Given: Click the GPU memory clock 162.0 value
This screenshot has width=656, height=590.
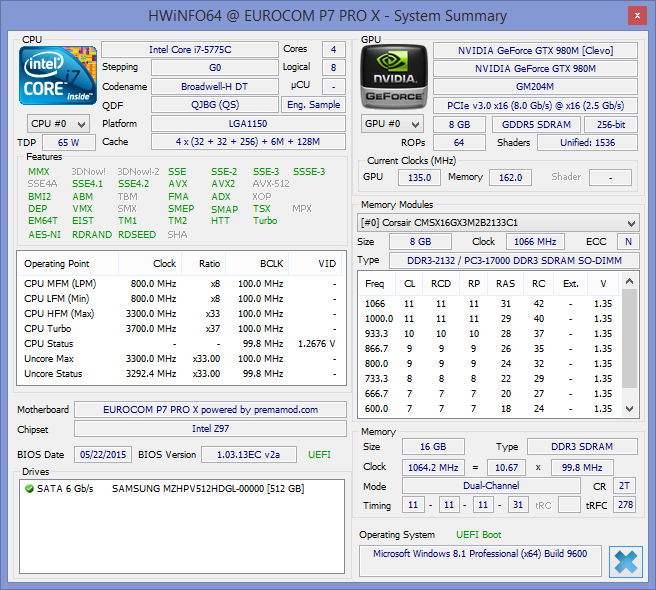Looking at the screenshot, I should [x=510, y=177].
